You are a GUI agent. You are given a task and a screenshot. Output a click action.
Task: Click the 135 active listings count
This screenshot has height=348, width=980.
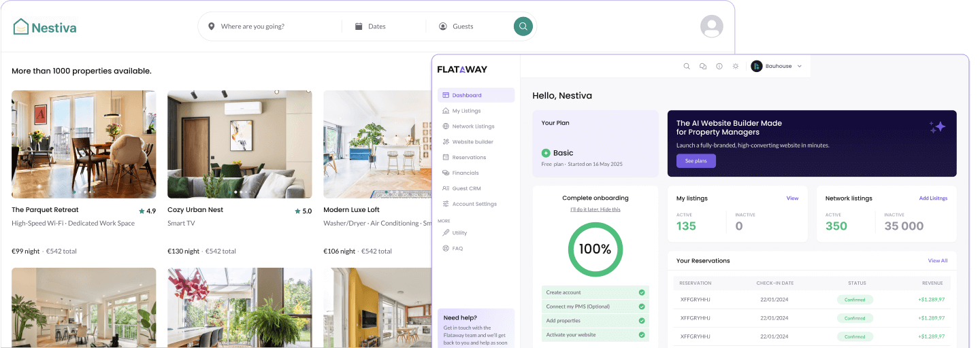coord(686,226)
